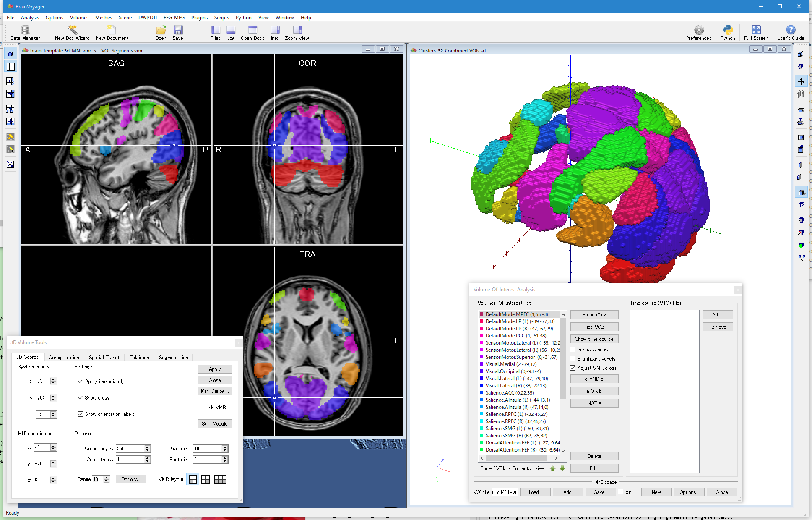Show the Open Docs pane
Screen dimensions: 812x520
(x=252, y=33)
